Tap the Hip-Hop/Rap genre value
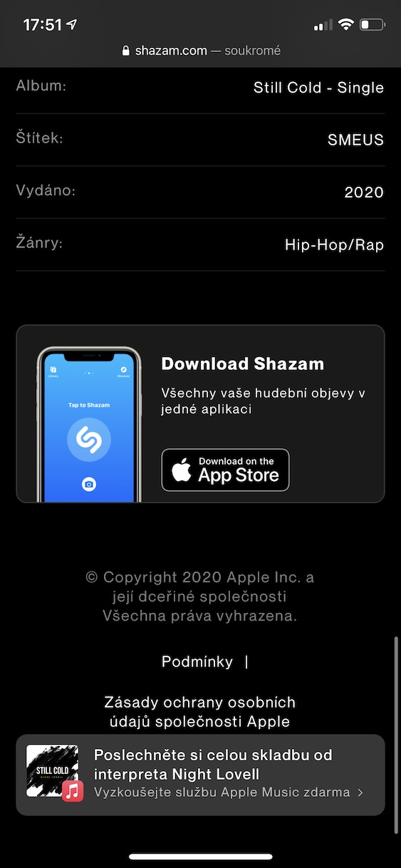 [334, 245]
